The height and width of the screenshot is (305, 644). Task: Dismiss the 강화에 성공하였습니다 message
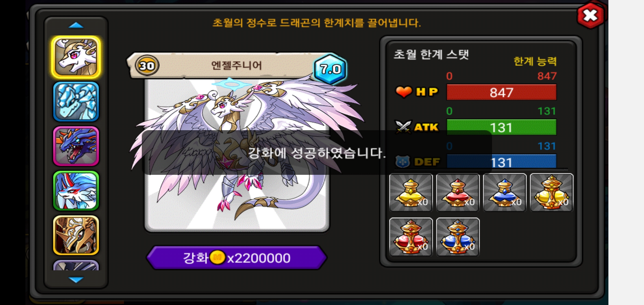tap(317, 152)
